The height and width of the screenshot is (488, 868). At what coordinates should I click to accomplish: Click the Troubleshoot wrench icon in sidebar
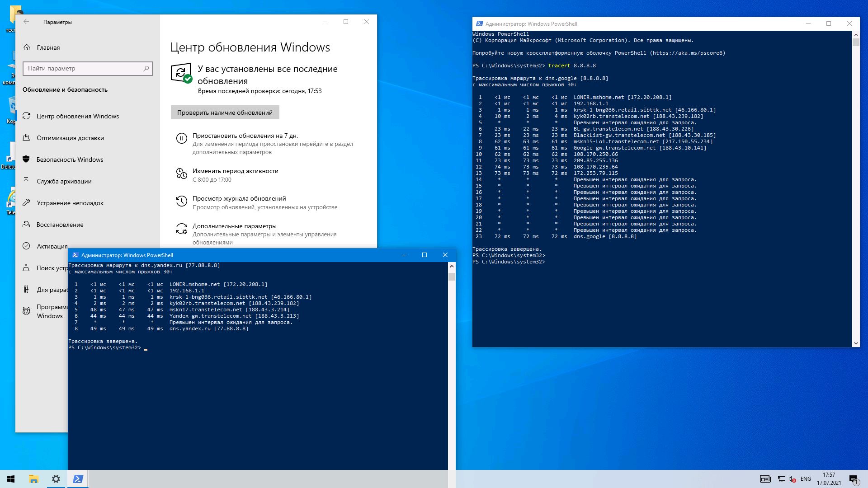click(26, 203)
